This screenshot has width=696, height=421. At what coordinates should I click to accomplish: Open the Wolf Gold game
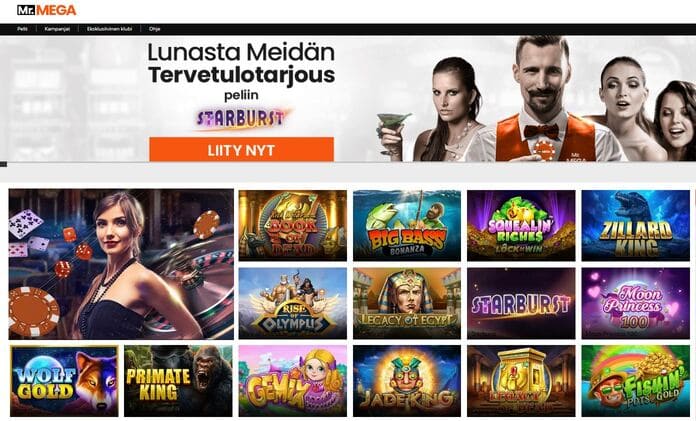[64, 381]
